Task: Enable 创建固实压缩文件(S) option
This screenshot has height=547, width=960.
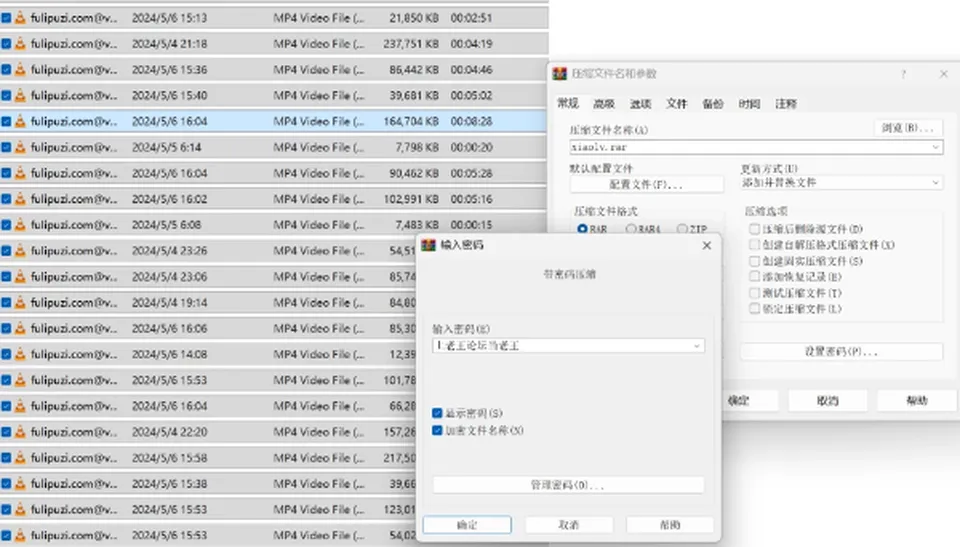Action: 754,261
